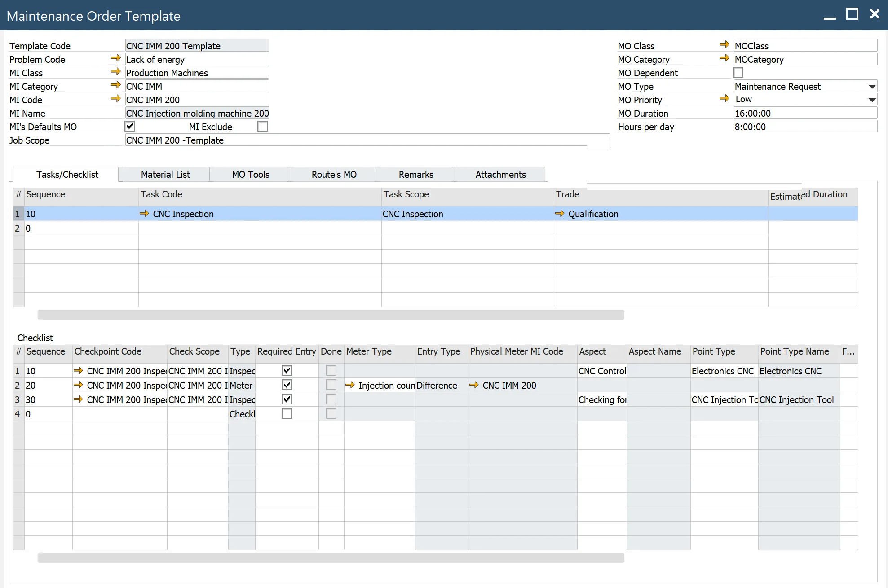Image resolution: width=888 pixels, height=588 pixels.
Task: Enable the MI Exclude checkbox
Action: tap(263, 126)
